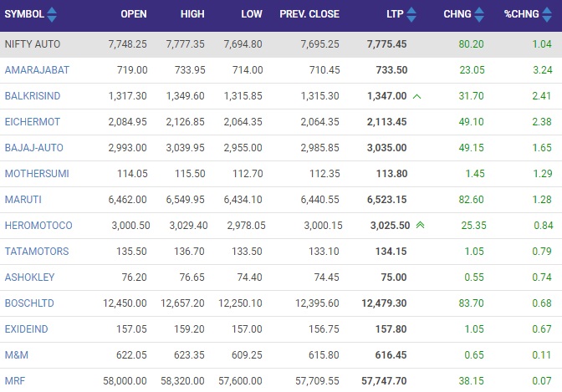Open the HEROMOTOCO symbol link
This screenshot has width=562, height=392.
click(x=38, y=226)
